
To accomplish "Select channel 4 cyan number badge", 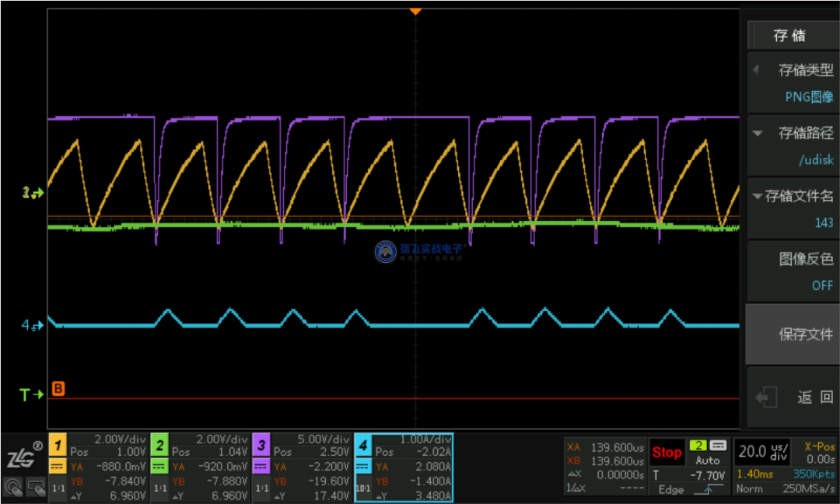I will 363,445.
